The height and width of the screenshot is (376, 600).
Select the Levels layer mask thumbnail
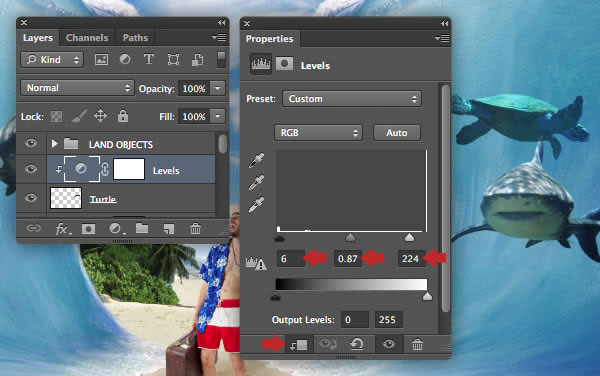[129, 169]
